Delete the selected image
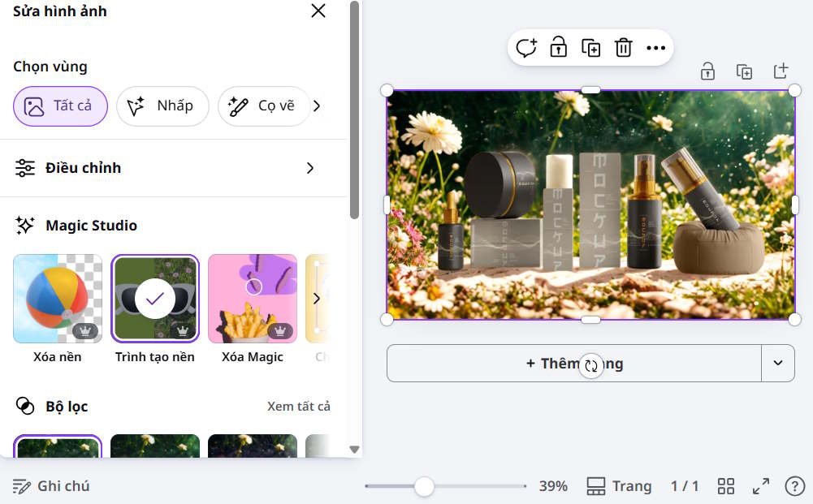The width and height of the screenshot is (813, 504). pyautogui.click(x=623, y=48)
